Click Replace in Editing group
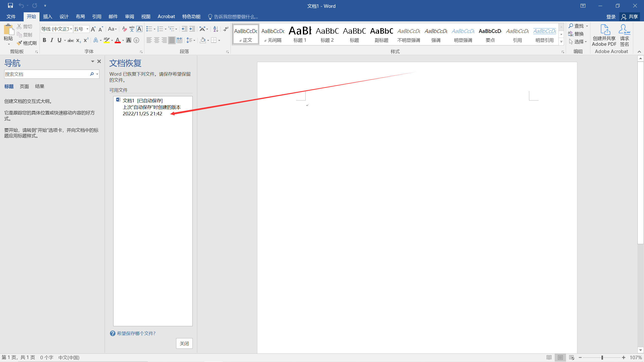This screenshot has width=644, height=362. pos(576,34)
